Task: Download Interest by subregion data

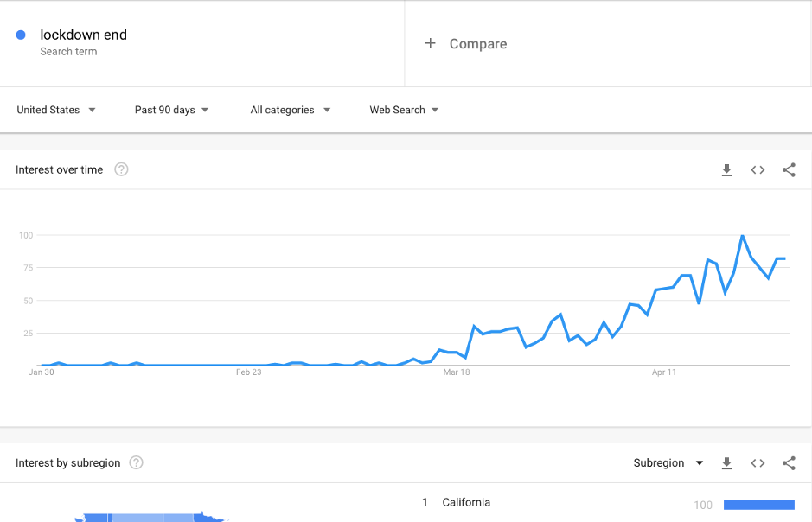Action: click(x=726, y=463)
